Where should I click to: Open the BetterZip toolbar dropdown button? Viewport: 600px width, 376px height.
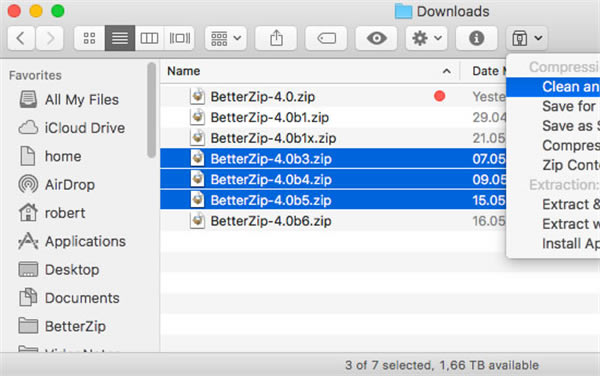[527, 38]
